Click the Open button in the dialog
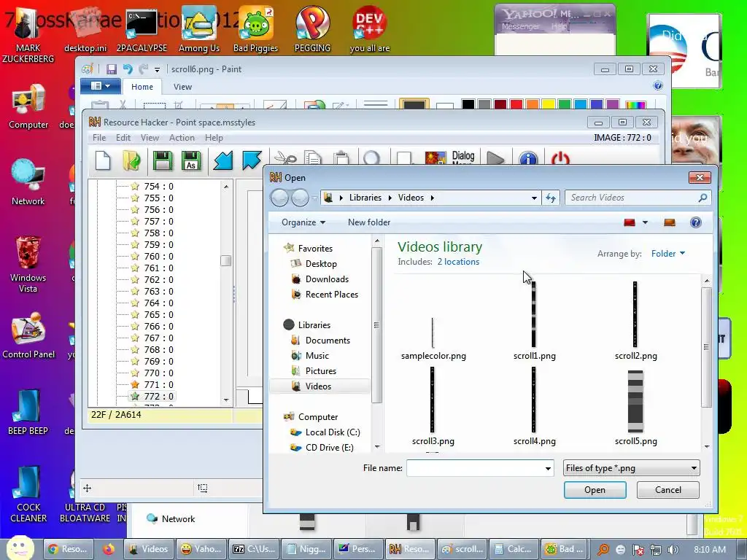The width and height of the screenshot is (747, 560). [595, 490]
